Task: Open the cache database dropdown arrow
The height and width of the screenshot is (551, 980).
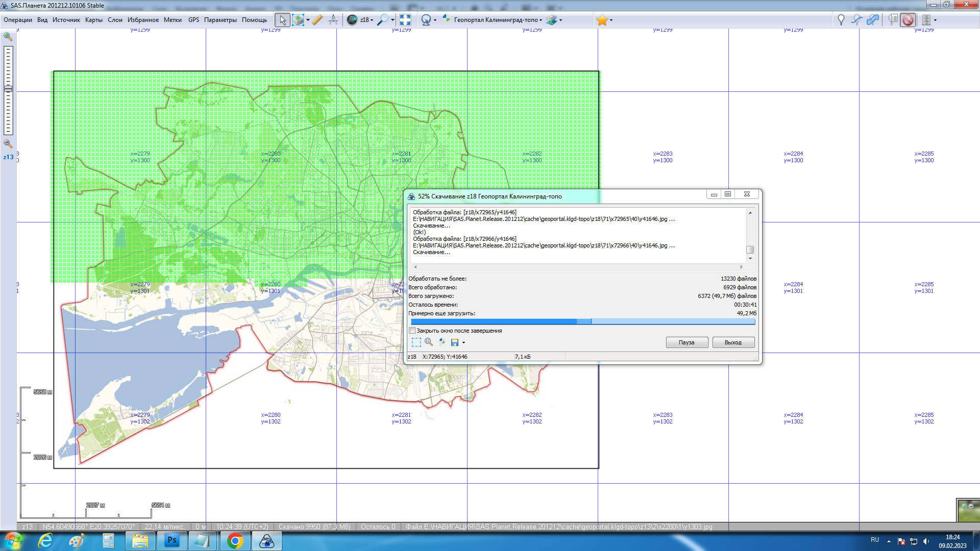Action: [935, 20]
